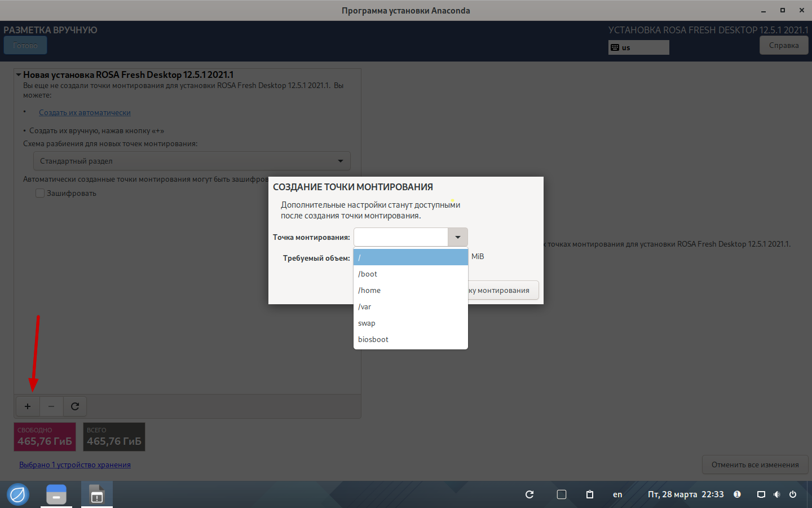
Task: Click the square workspace icon in tray
Action: coord(562,494)
